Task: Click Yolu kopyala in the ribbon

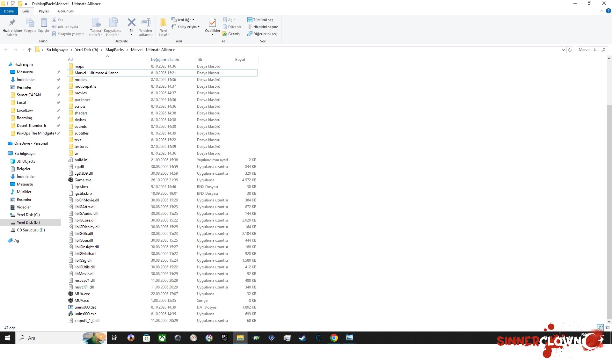Action: tap(65, 27)
